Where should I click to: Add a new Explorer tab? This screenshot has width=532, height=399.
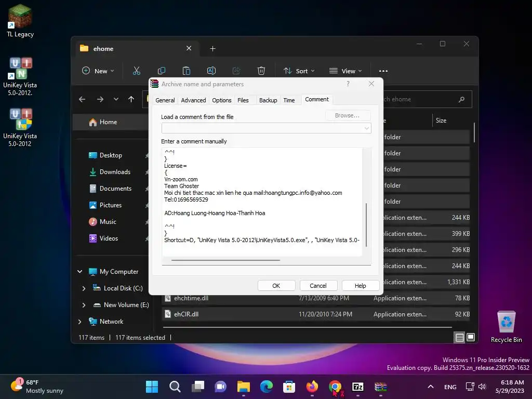pyautogui.click(x=212, y=49)
